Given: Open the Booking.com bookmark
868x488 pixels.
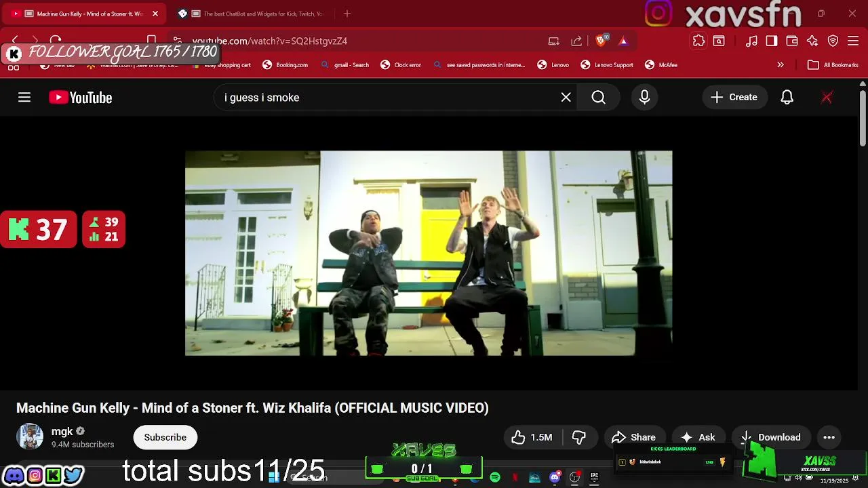Looking at the screenshot, I should tap(285, 65).
